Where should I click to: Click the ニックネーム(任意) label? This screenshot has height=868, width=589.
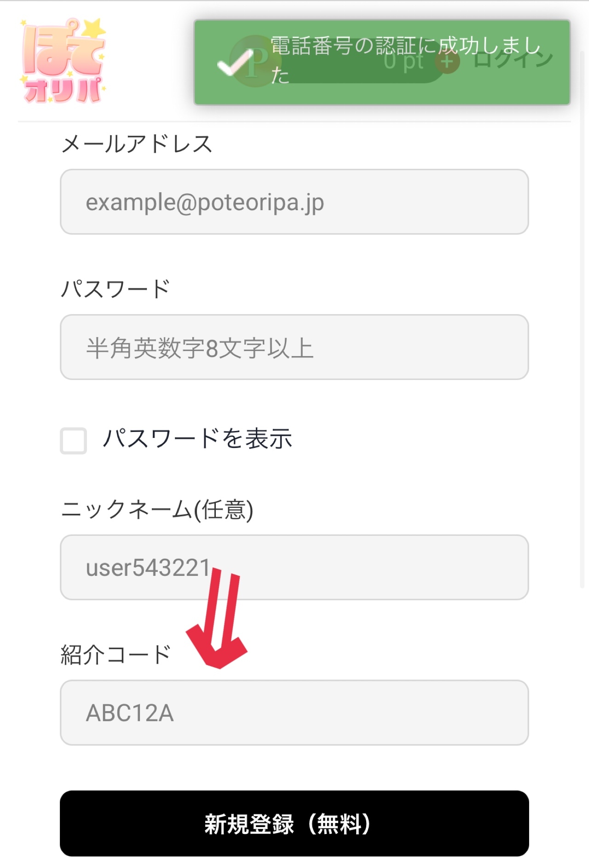pyautogui.click(x=157, y=510)
